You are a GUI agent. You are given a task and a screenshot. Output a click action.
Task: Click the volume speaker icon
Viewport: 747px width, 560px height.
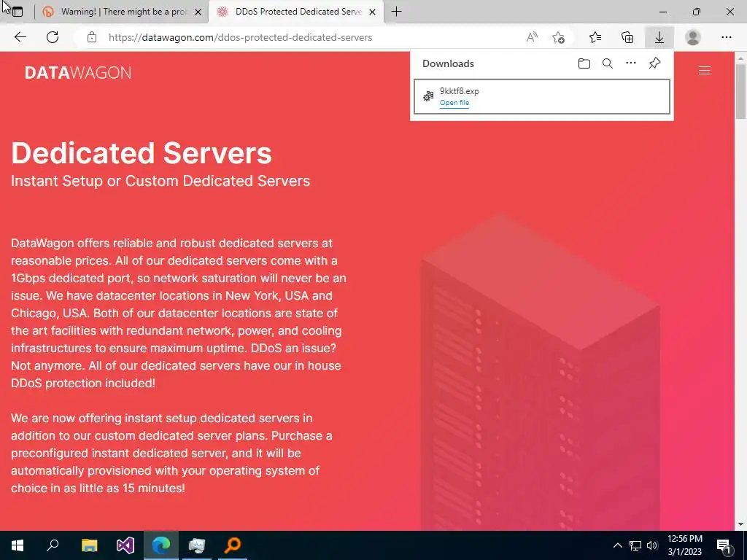pyautogui.click(x=652, y=545)
